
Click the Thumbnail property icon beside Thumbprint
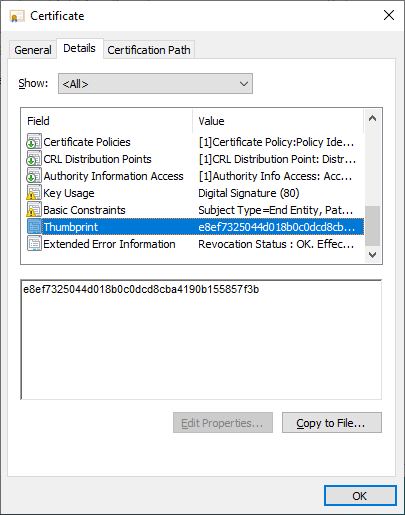point(34,227)
